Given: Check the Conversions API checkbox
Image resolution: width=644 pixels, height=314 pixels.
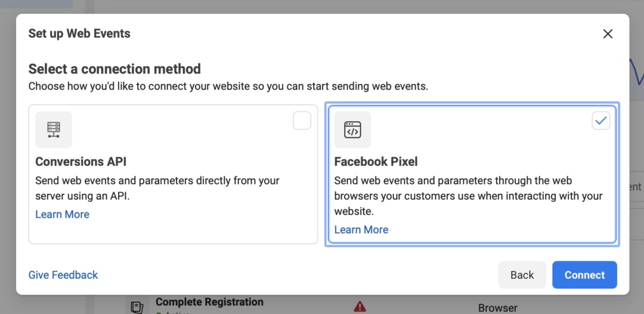Looking at the screenshot, I should click(302, 121).
